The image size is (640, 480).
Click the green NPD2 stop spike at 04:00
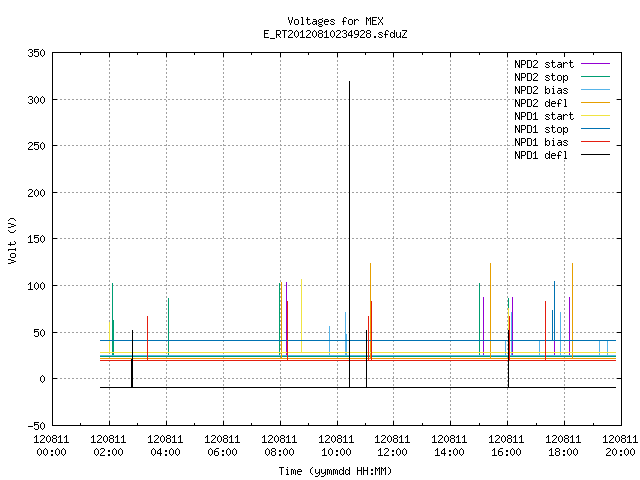click(x=169, y=327)
